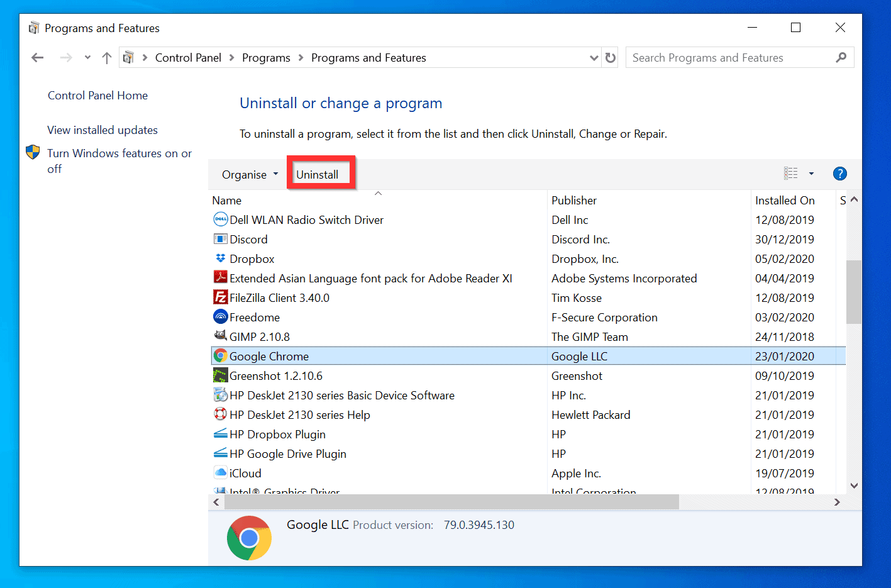Click the Uninstall button
This screenshot has height=588, width=891.
[x=318, y=174]
